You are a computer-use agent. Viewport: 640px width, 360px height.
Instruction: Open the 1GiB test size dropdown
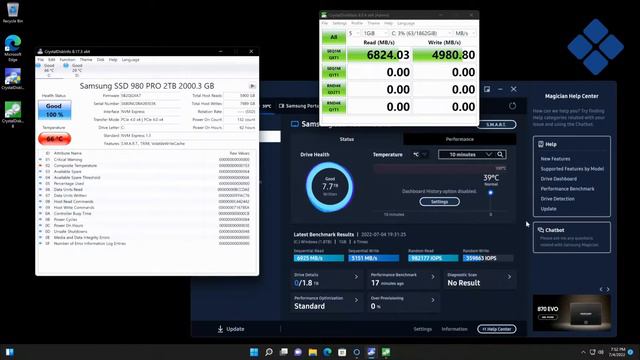(x=375, y=33)
